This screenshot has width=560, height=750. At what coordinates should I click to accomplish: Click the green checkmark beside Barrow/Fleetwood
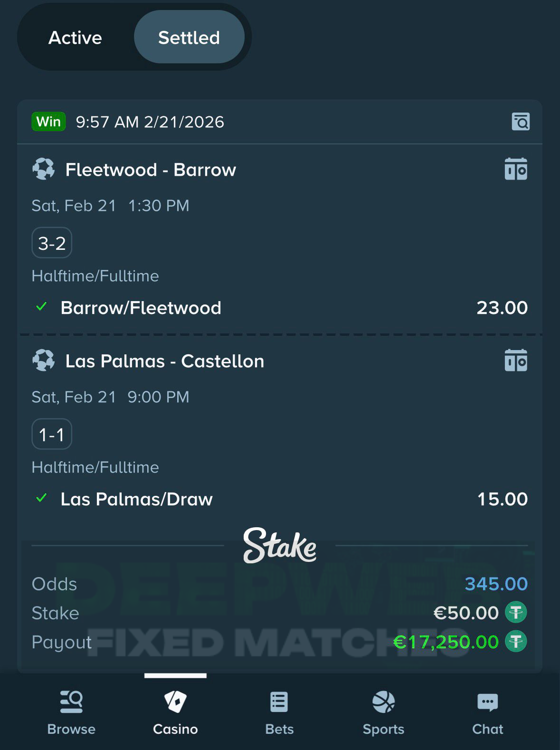42,307
